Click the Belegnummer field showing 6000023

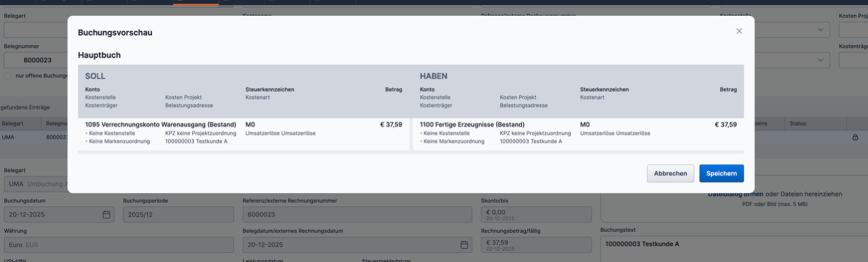point(36,60)
